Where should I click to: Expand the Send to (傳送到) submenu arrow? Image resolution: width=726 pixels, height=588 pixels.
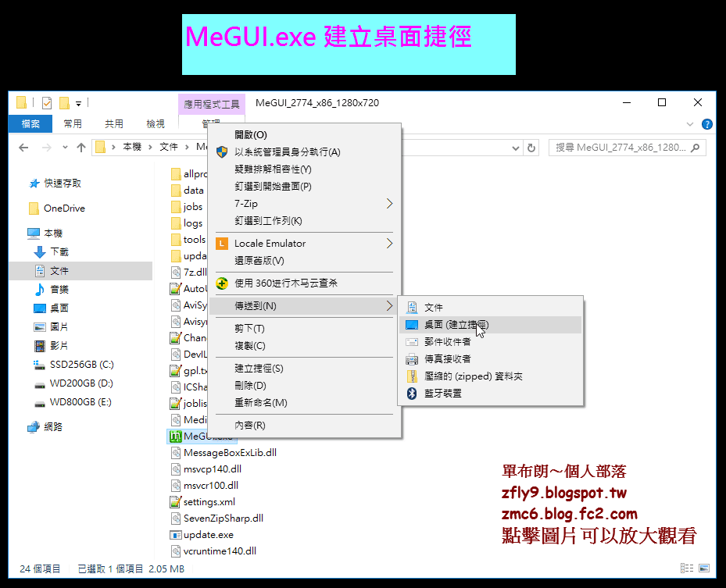(389, 306)
